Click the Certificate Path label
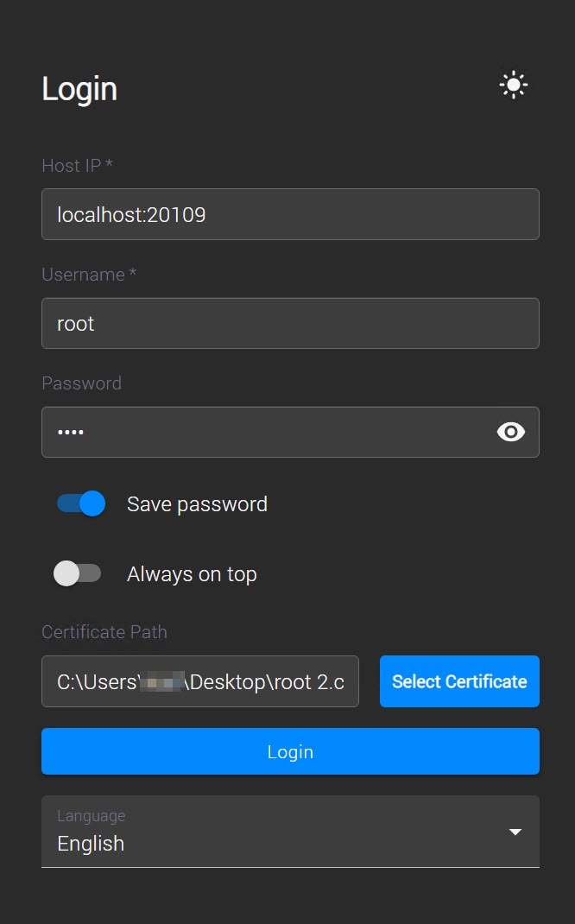Screen dimensions: 575x924 tap(104, 632)
